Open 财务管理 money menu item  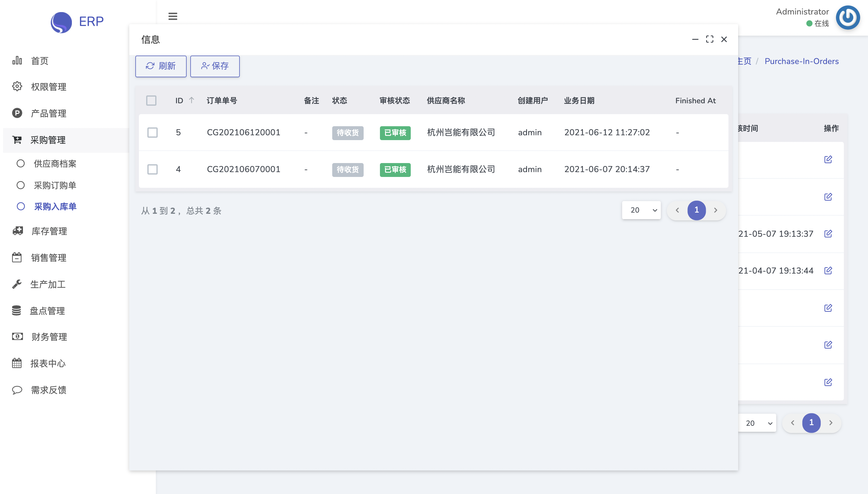pyautogui.click(x=49, y=337)
